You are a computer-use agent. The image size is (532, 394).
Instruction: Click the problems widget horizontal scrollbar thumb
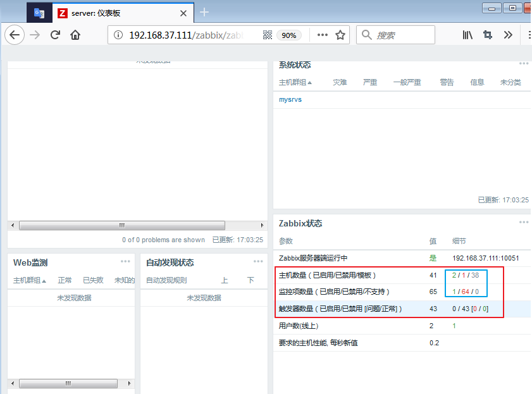(x=121, y=225)
